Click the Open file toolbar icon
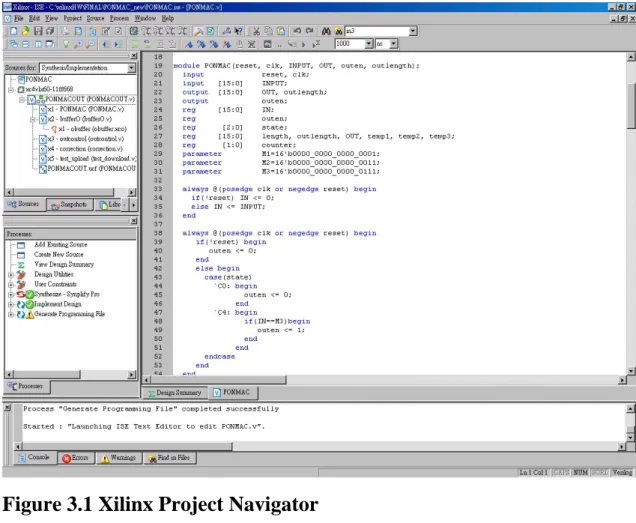Viewport: 636px width, 523px height. 25,31
